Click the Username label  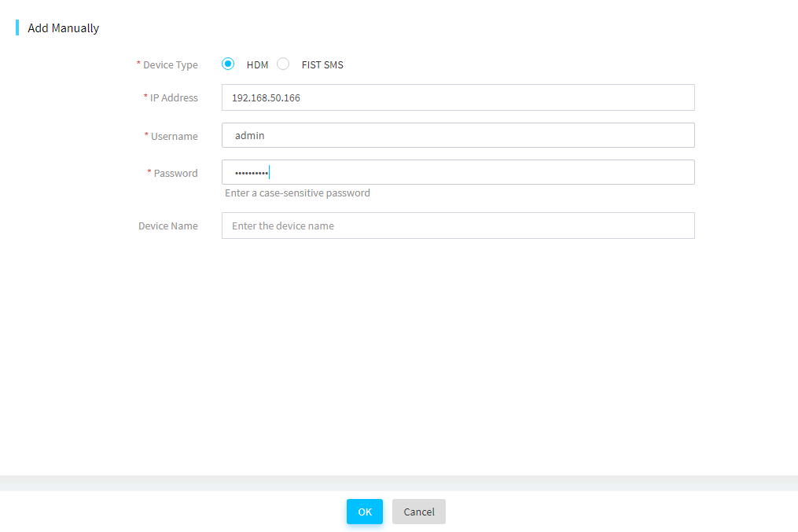pyautogui.click(x=174, y=136)
